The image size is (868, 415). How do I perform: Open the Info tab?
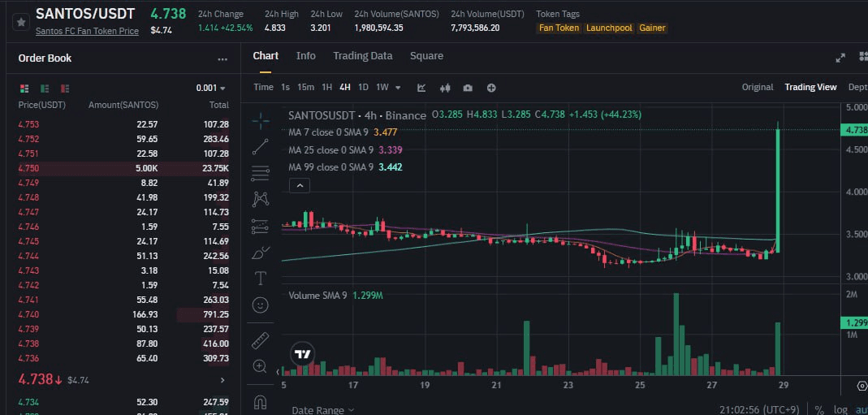305,56
